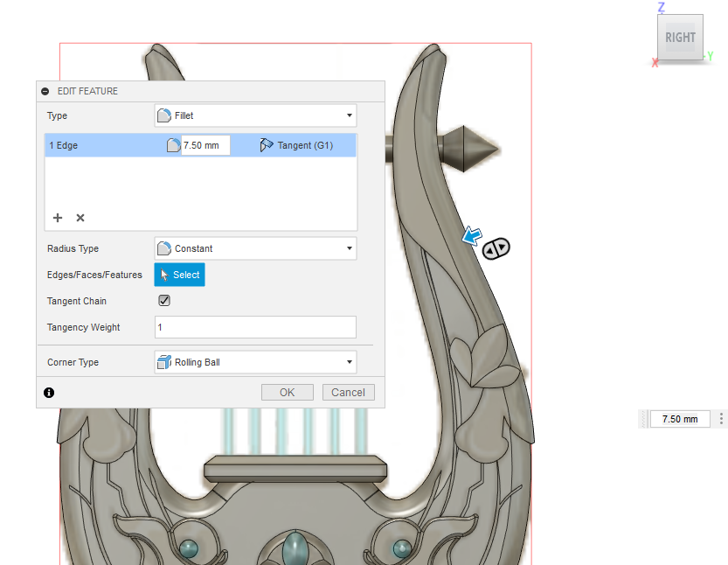Viewport: 728px width, 565px height.
Task: Click the Select button for Edges/Faces/Features
Action: coord(179,275)
